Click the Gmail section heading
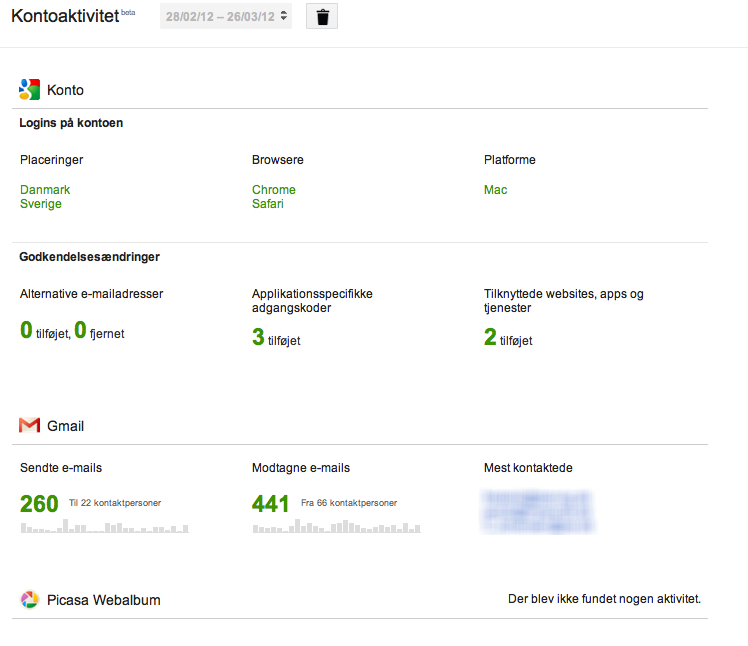Screen dimensions: 748x646 (x=65, y=426)
